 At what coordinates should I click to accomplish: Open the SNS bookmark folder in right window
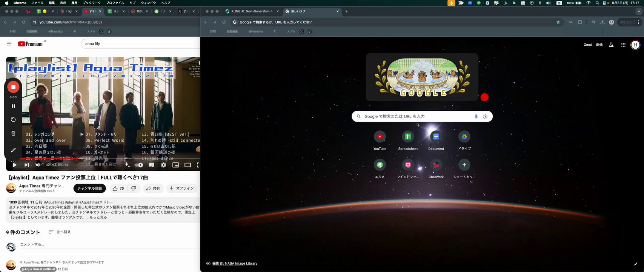pos(213,31)
